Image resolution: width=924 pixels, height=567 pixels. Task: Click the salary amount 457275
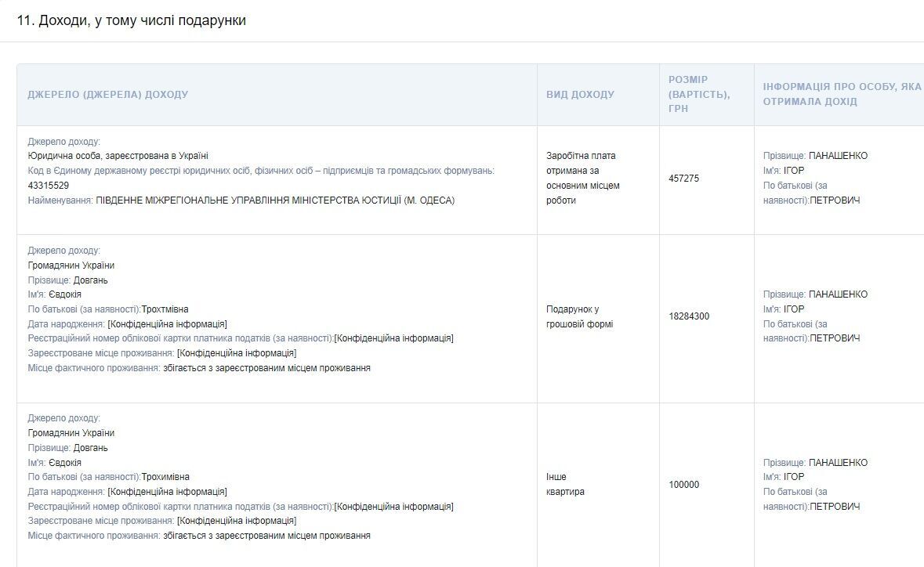[x=683, y=179]
